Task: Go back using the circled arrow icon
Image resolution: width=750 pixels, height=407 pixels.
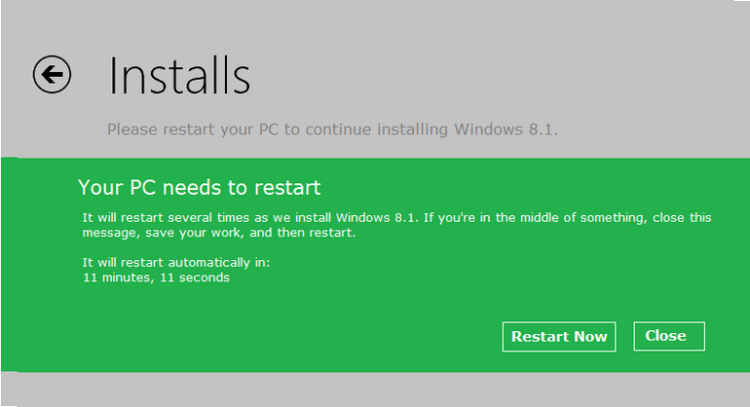Action: coord(52,74)
